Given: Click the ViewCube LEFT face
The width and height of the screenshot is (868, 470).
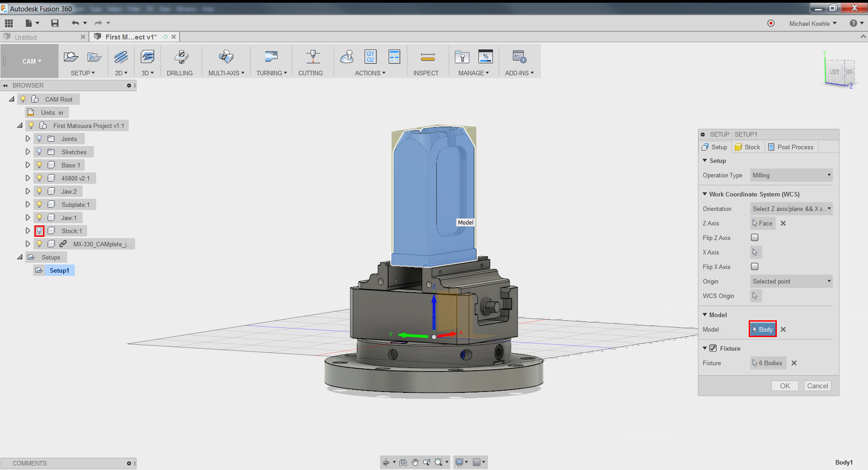Looking at the screenshot, I should [x=834, y=72].
